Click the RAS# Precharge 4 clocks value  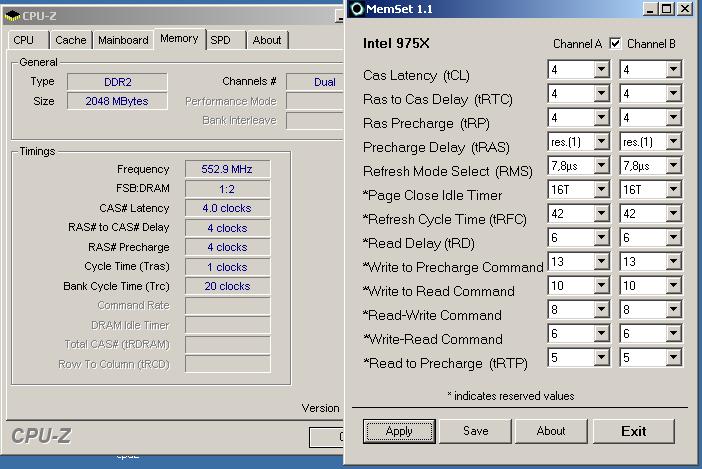pyautogui.click(x=227, y=247)
